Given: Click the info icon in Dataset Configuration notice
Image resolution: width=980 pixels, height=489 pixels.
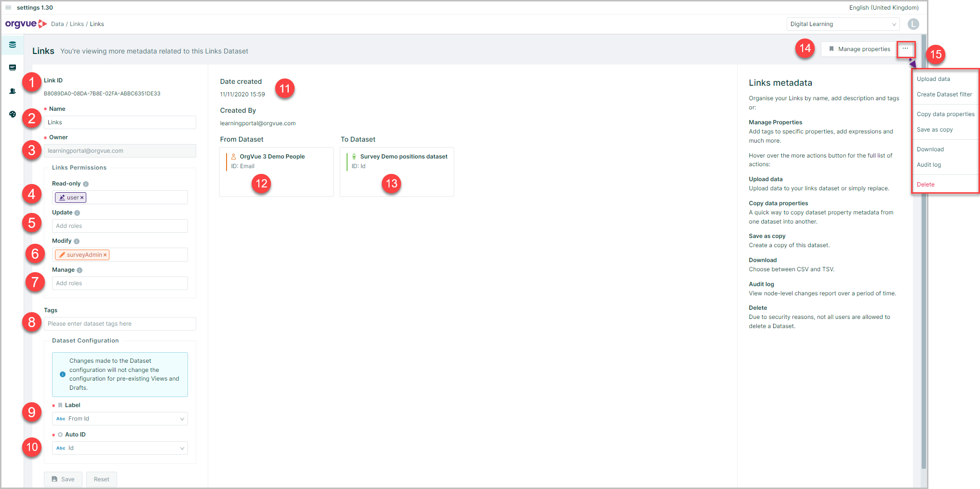Looking at the screenshot, I should (63, 374).
